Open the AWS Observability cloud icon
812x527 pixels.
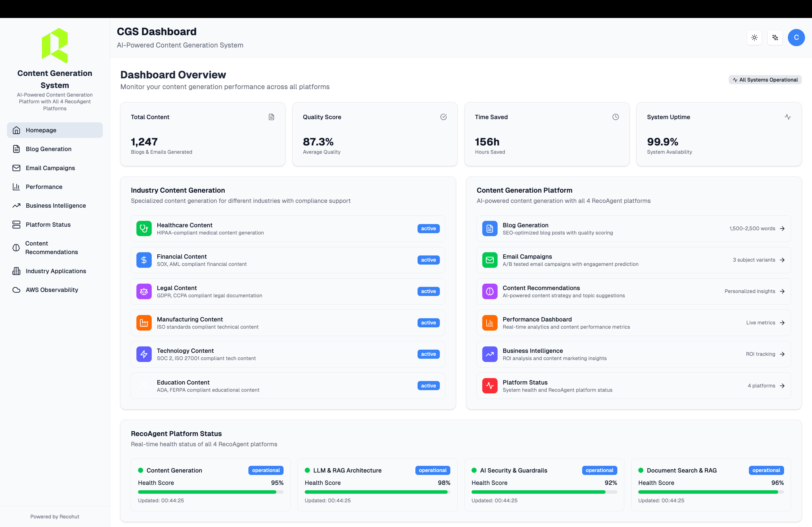point(17,290)
